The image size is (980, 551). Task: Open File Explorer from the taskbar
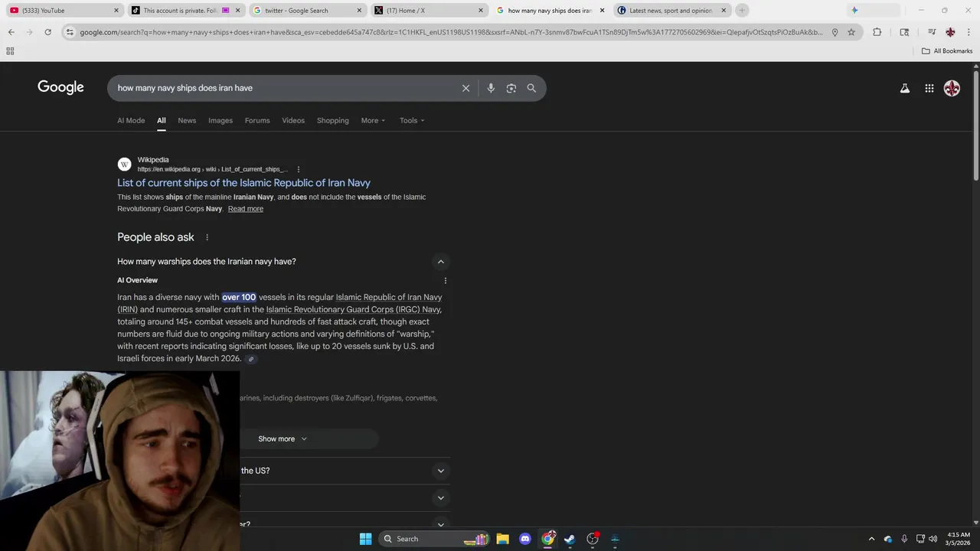point(502,539)
